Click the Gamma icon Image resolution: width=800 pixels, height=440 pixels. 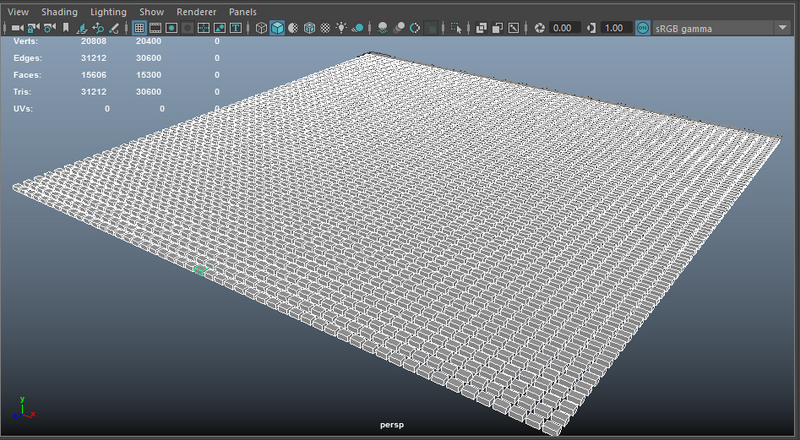point(591,28)
